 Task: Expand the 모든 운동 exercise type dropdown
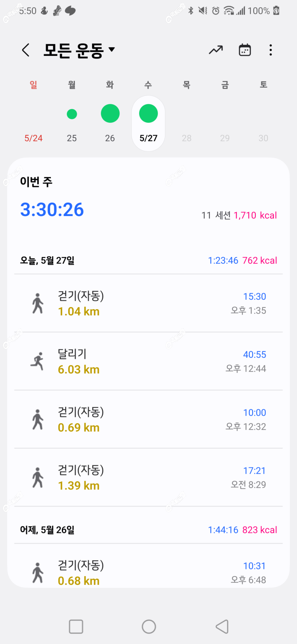[79, 50]
